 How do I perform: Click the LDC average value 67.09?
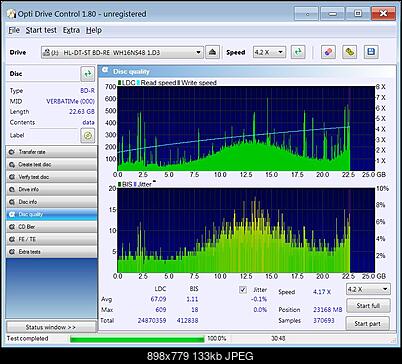(x=158, y=299)
